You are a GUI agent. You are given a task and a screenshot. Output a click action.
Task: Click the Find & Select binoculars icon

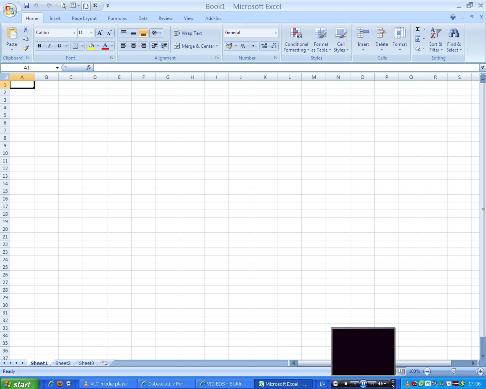click(454, 33)
